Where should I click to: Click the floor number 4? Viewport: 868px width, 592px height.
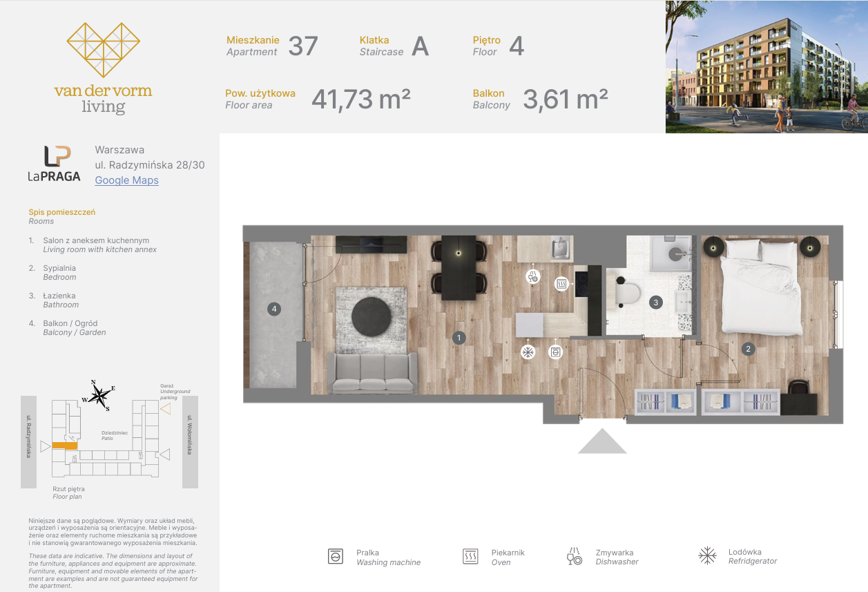(517, 46)
